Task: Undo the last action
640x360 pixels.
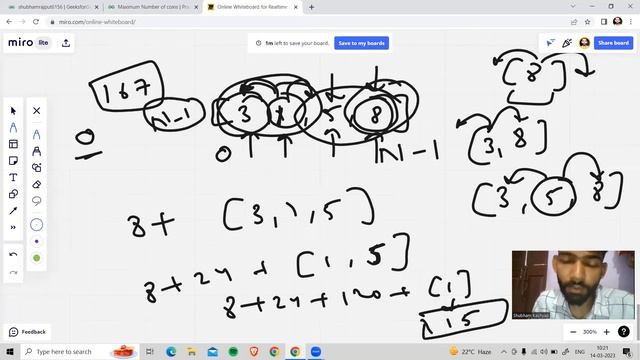Action: coord(13,254)
